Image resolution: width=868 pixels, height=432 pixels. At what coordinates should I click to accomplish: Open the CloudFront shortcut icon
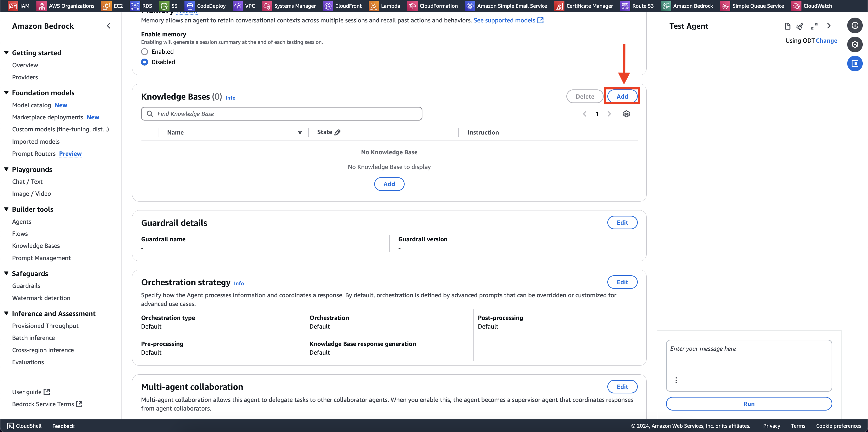click(328, 6)
